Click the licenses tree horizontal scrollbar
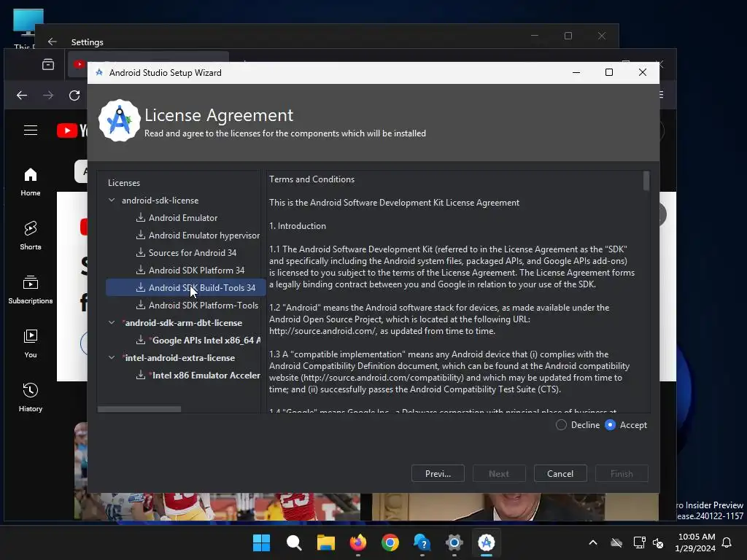Screen dimensions: 747x560 click(x=139, y=409)
